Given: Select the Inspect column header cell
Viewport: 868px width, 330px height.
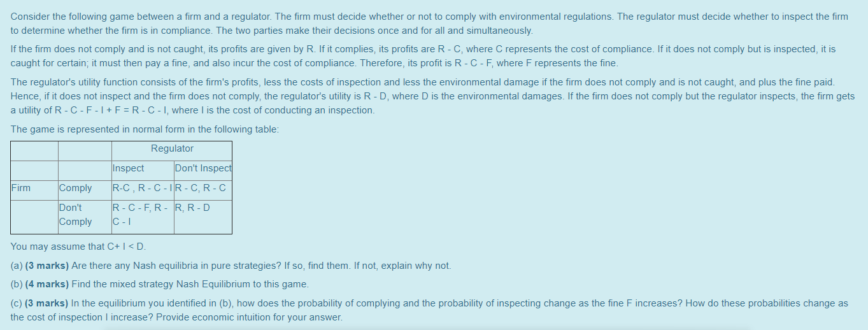Looking at the screenshot, I should (143, 169).
